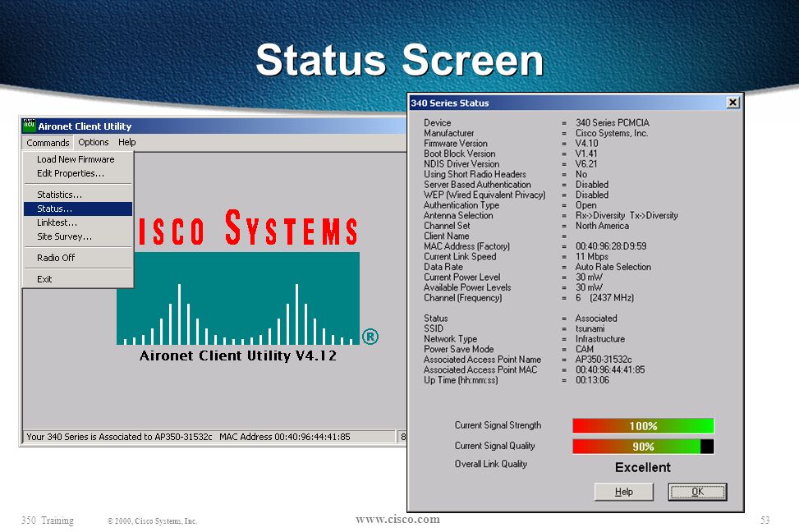Click the Cisco Systems registered trademark symbol
The height and width of the screenshot is (532, 799).
(370, 337)
